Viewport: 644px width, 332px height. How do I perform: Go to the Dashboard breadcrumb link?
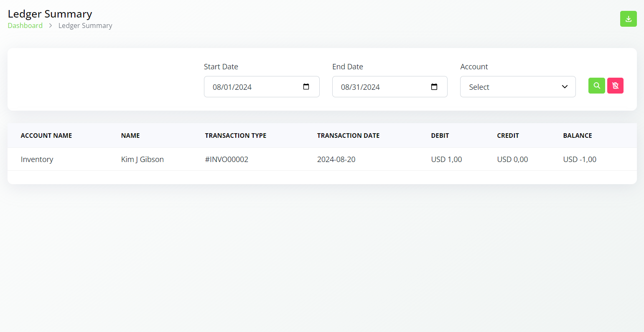point(25,25)
